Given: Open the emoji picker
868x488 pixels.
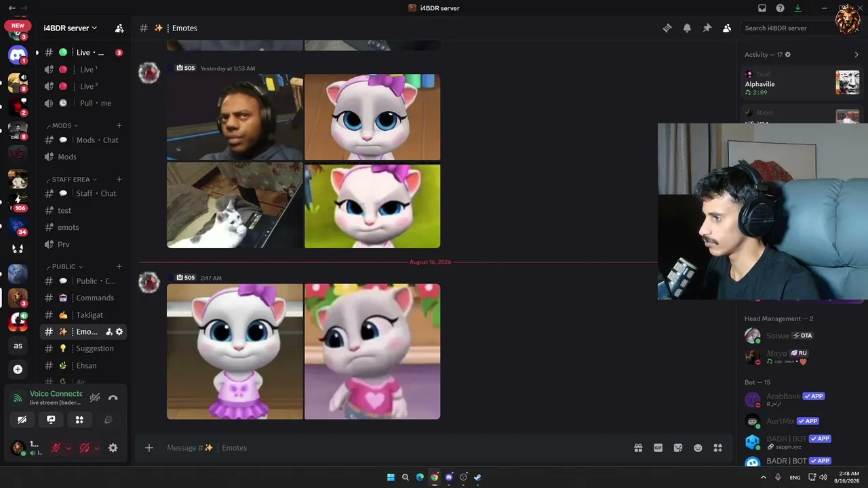Looking at the screenshot, I should (x=698, y=447).
